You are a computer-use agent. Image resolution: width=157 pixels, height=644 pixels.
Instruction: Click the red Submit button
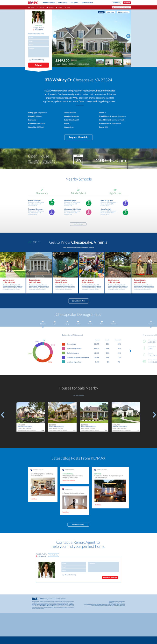(38, 65)
